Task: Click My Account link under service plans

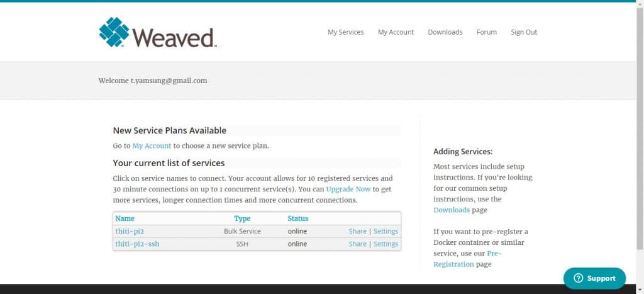Action: point(152,146)
